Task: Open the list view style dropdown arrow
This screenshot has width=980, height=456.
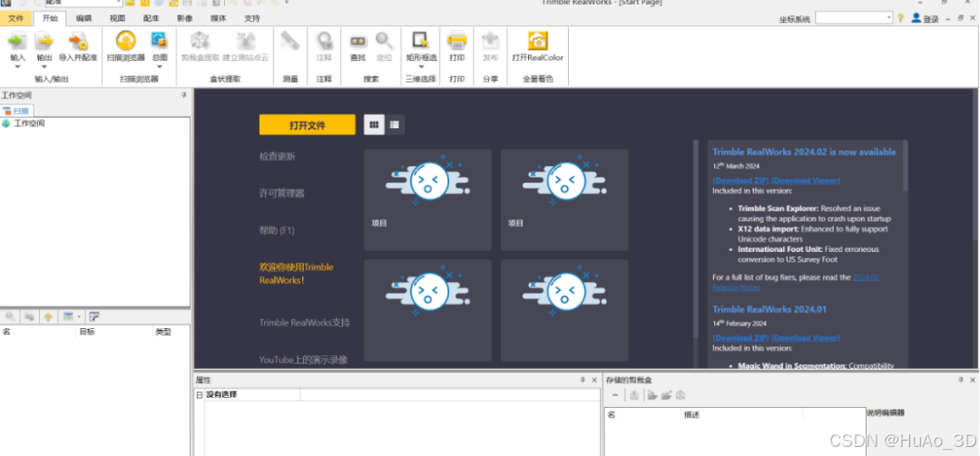Action: (79, 316)
